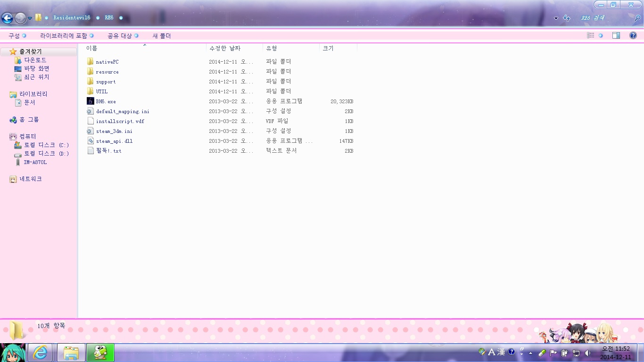Open the 구성 menu
The image size is (644, 362).
tap(17, 35)
